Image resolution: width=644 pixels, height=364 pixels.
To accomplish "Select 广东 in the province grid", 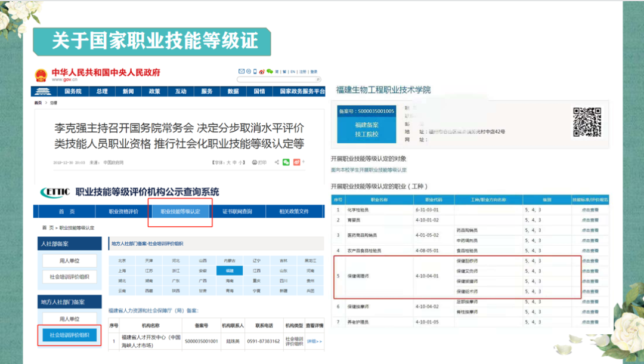I will pos(175,280).
